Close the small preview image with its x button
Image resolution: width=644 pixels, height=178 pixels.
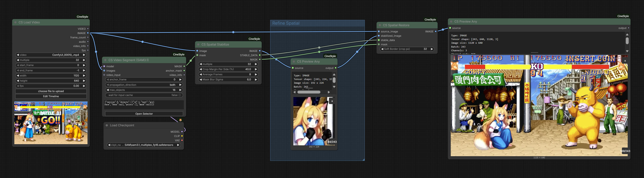pyautogui.click(x=332, y=101)
